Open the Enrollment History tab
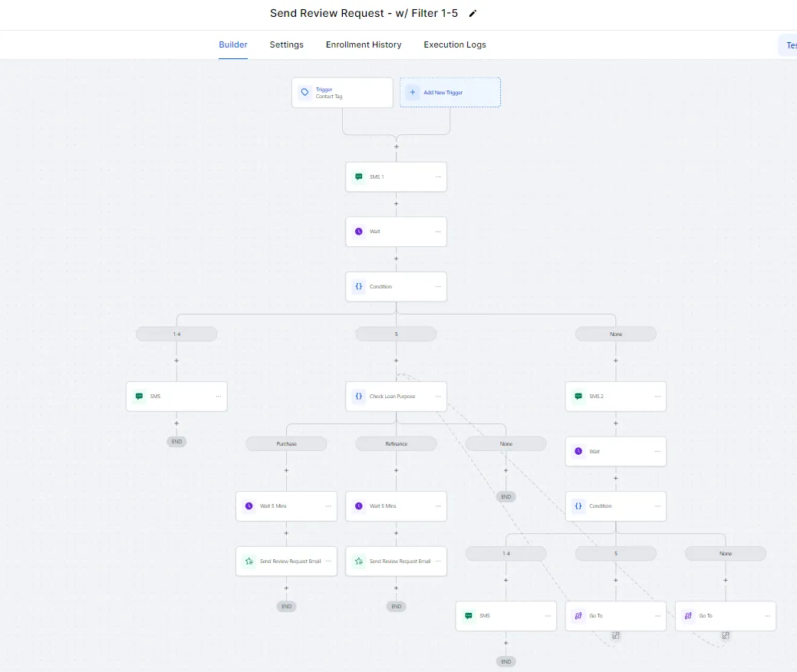The width and height of the screenshot is (797, 672). click(x=364, y=44)
